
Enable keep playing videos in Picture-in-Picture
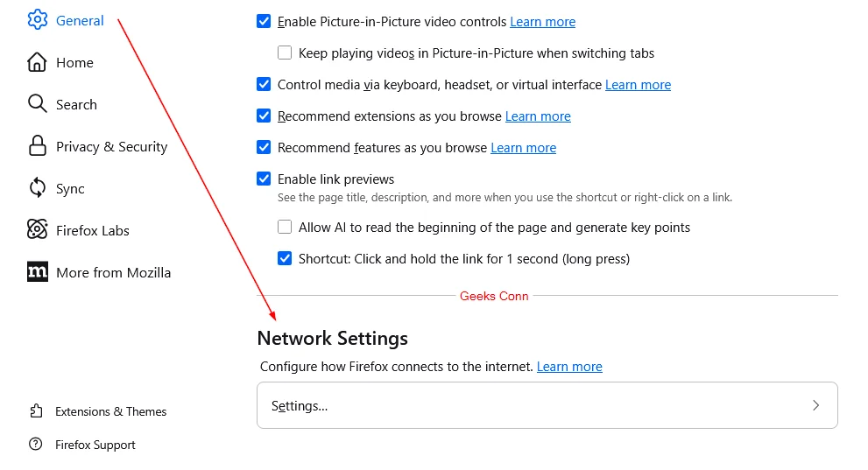[x=285, y=53]
